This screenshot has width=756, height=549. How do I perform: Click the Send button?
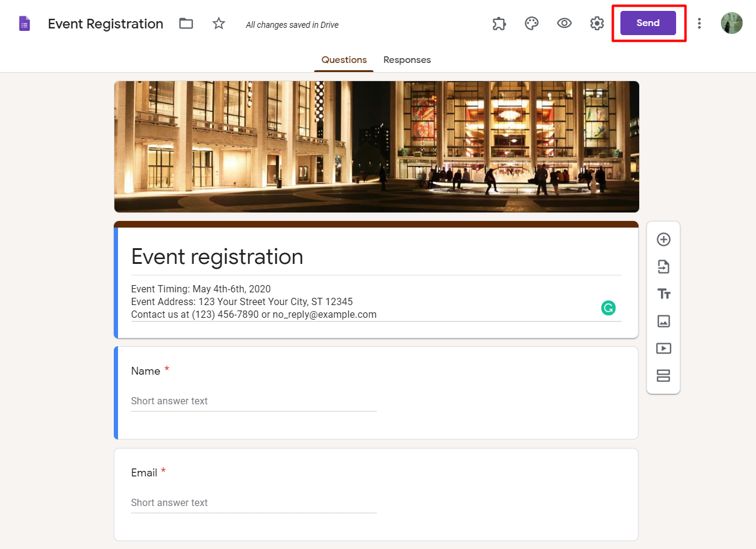click(x=648, y=23)
